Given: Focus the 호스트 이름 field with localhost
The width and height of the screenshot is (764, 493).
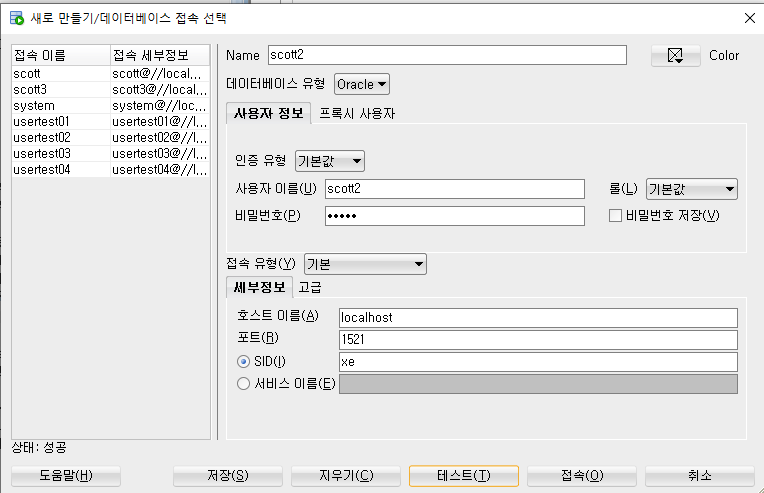Looking at the screenshot, I should tap(538, 318).
